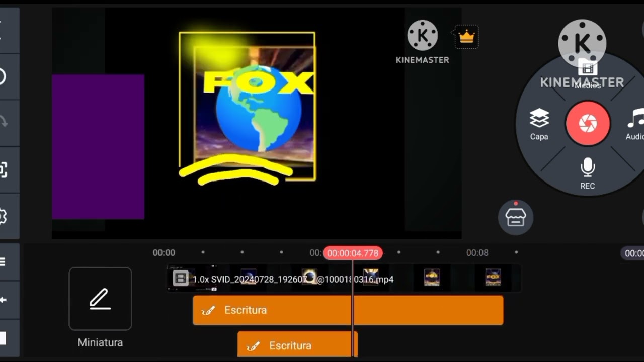
Task: Select the video clip SVID_20240728 on timeline
Action: pyautogui.click(x=344, y=278)
